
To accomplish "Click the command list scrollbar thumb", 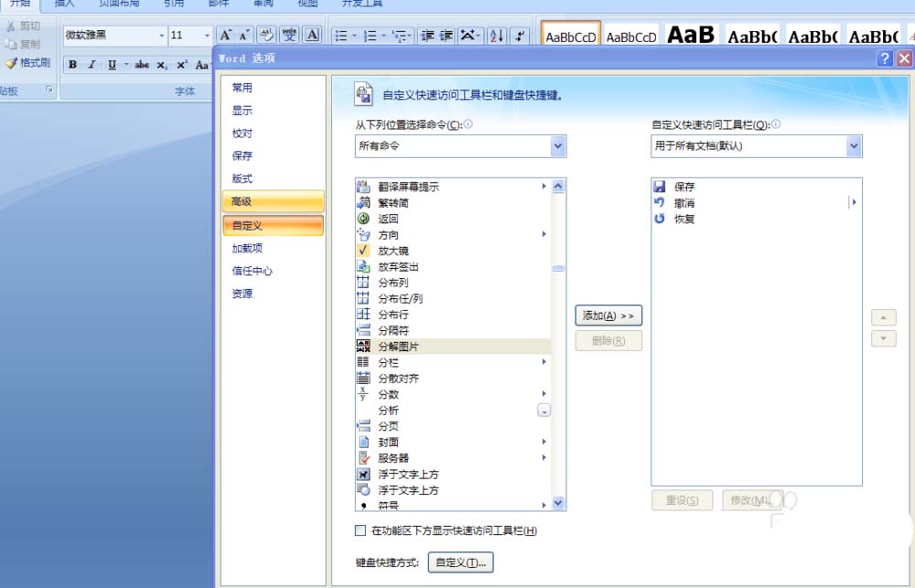I will [x=558, y=268].
